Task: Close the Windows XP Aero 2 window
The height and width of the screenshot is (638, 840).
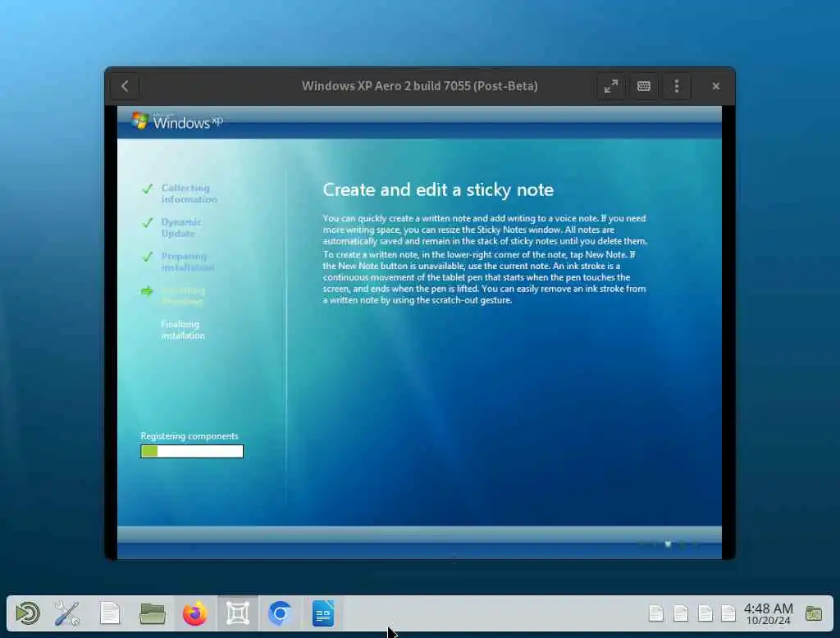Action: pyautogui.click(x=715, y=86)
